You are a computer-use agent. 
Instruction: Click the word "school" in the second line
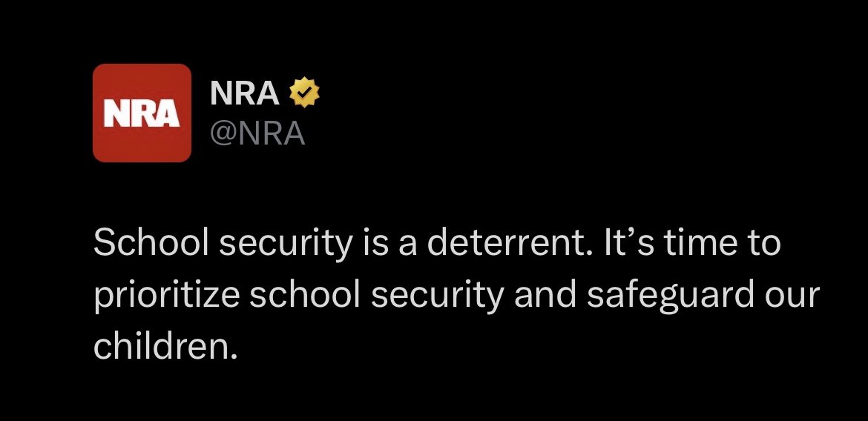[x=305, y=296]
